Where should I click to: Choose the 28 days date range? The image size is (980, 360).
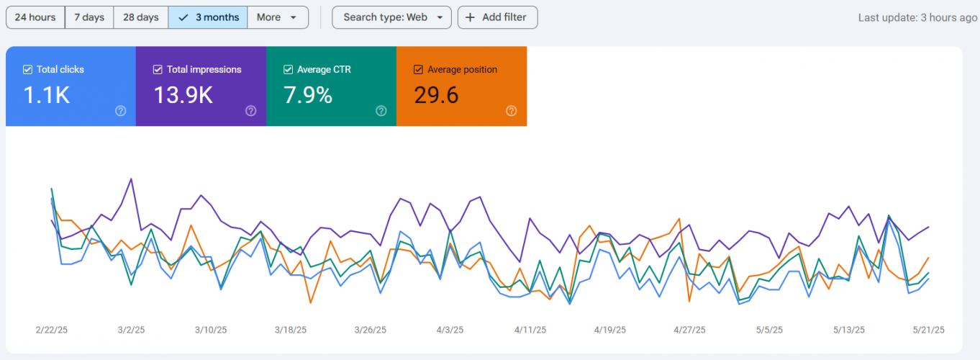[141, 17]
